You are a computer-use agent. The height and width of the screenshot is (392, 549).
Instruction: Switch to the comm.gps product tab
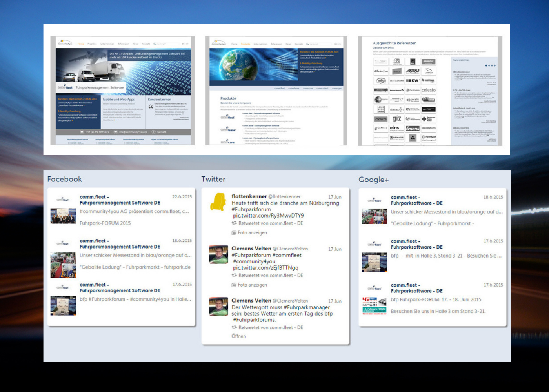[x=337, y=88]
